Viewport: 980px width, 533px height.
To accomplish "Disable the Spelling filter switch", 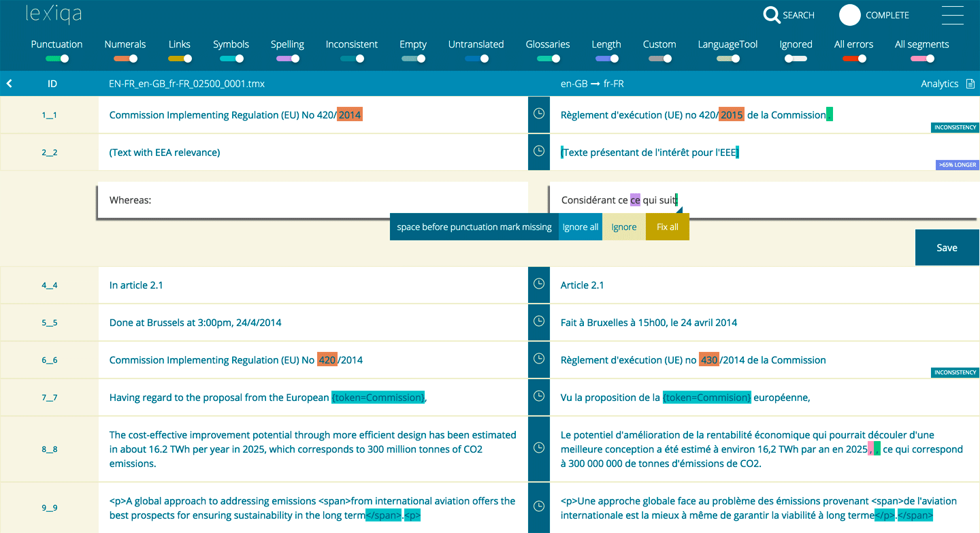I will tap(288, 59).
